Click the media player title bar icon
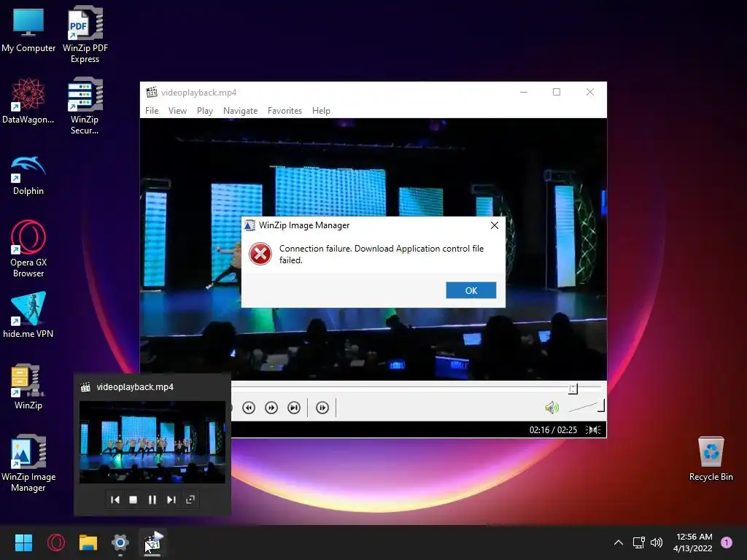 click(x=152, y=92)
